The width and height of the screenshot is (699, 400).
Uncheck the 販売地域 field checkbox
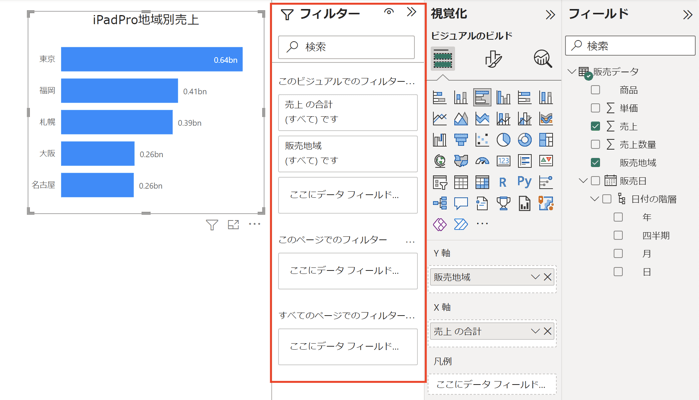(595, 162)
